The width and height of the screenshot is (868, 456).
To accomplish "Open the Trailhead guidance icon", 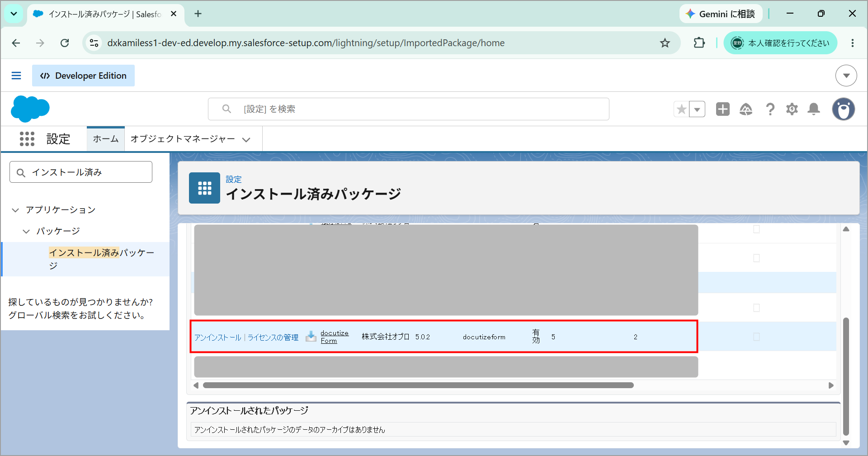I will tap(746, 109).
